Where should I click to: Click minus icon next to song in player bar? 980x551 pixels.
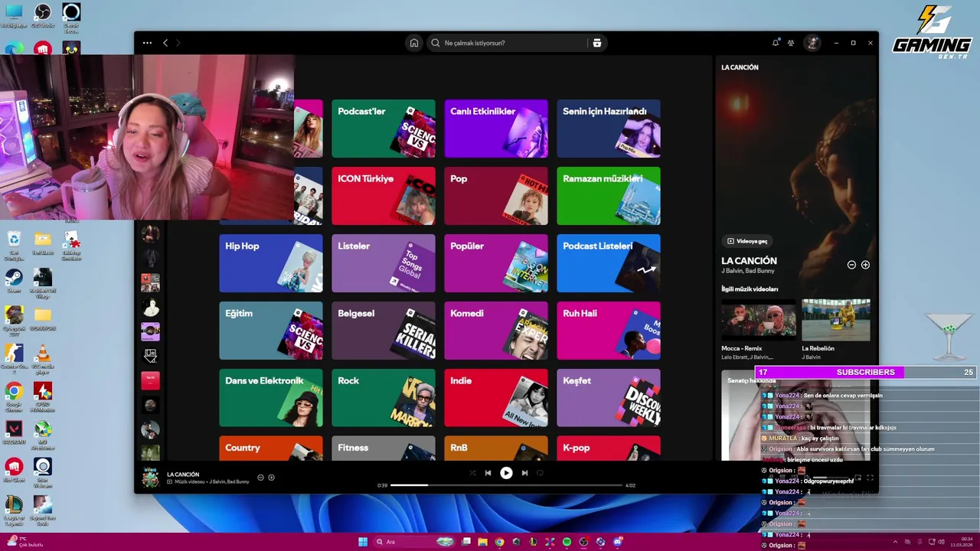[x=260, y=478]
